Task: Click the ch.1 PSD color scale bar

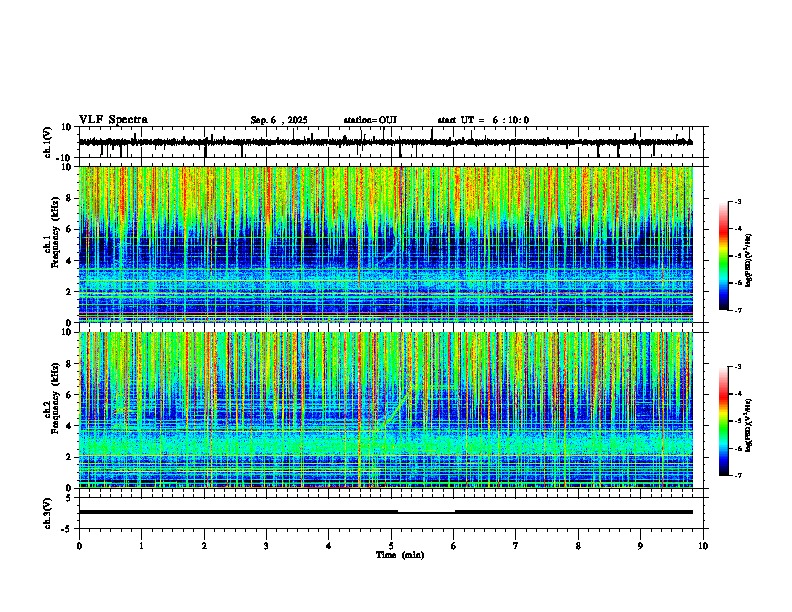Action: (723, 256)
